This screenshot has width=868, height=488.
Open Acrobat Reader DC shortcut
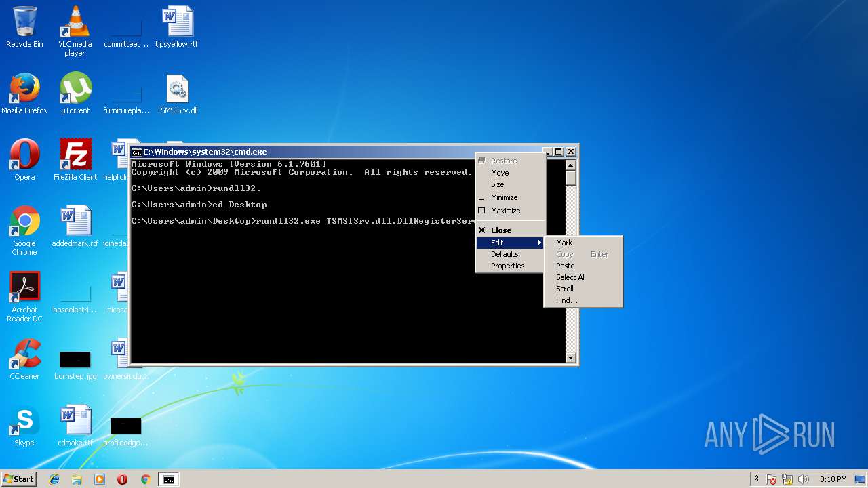[24, 297]
